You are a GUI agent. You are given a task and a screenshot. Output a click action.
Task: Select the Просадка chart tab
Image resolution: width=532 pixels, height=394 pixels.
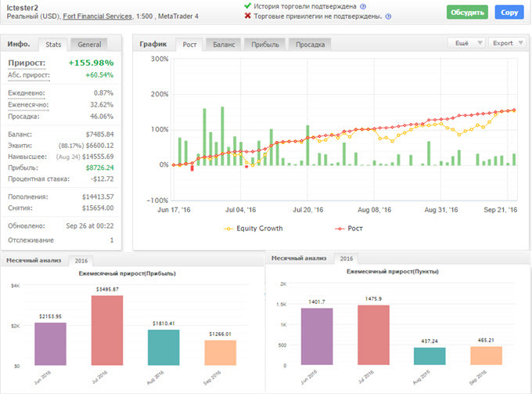click(x=310, y=45)
